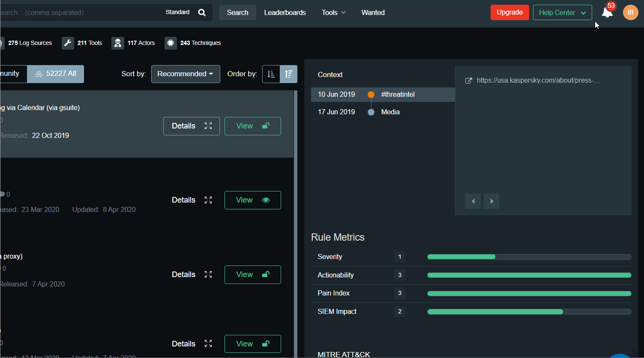Click the external link icon beside Kaspersky URL
Viewport: 644px width, 358px height.
pyautogui.click(x=469, y=81)
